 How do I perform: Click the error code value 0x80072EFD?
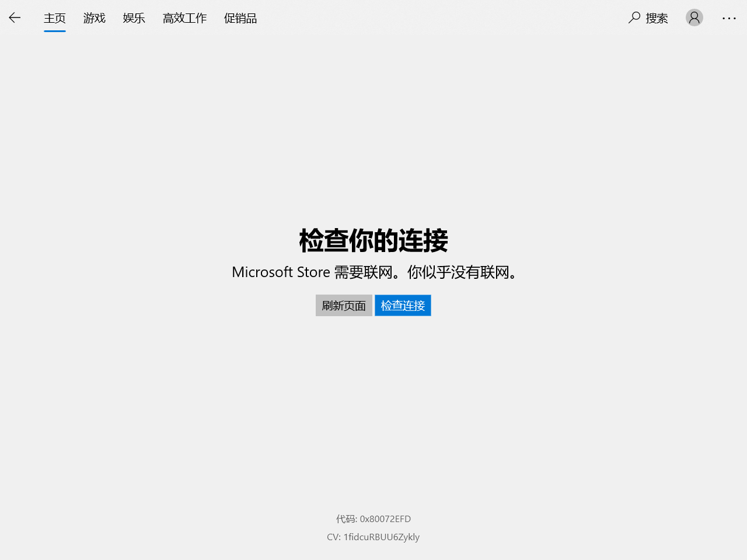tap(385, 519)
